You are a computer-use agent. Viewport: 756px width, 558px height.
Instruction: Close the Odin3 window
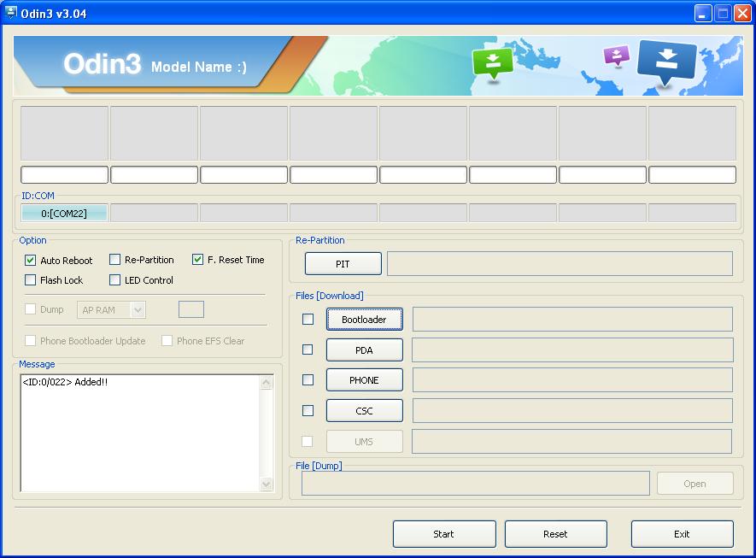pyautogui.click(x=742, y=14)
